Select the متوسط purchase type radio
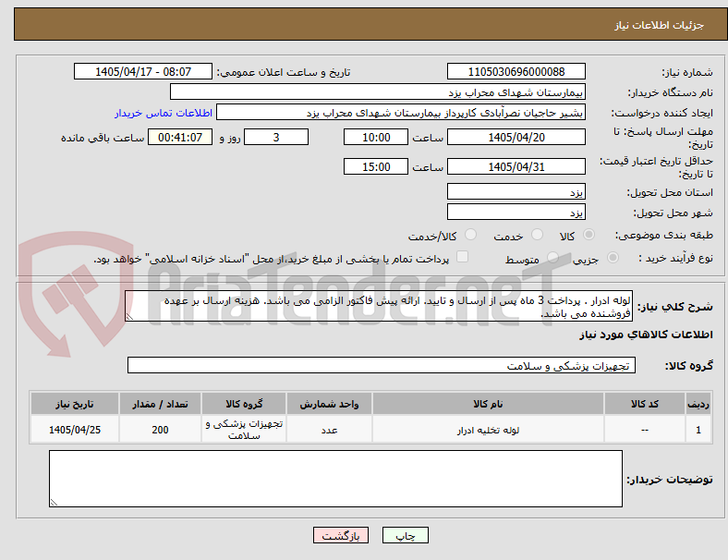The image size is (728, 560). tap(552, 258)
